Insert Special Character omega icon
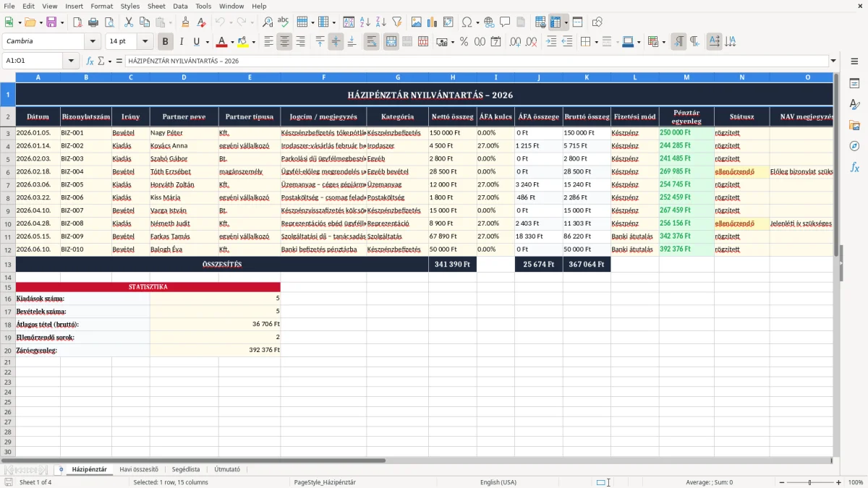This screenshot has height=488, width=868. 467,22
